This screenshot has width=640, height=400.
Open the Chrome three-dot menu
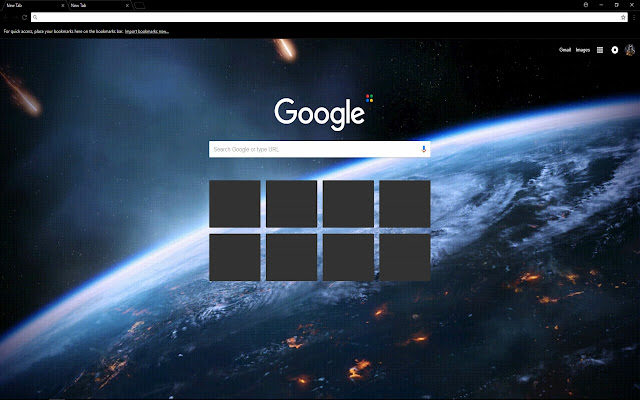[634, 17]
